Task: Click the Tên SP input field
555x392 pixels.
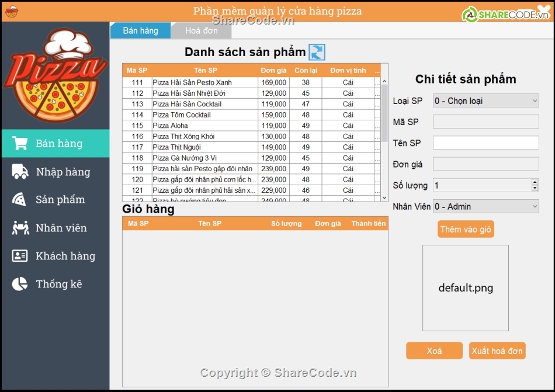Action: pos(485,143)
